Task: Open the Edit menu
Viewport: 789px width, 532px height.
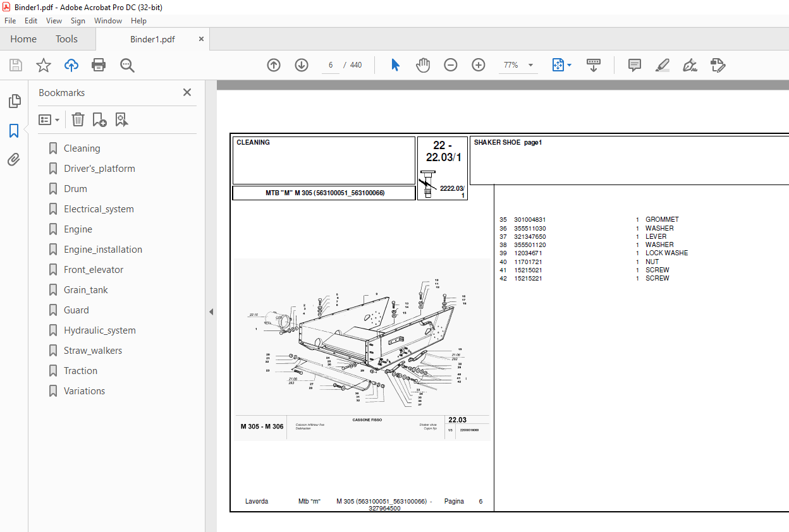Action: coord(31,21)
